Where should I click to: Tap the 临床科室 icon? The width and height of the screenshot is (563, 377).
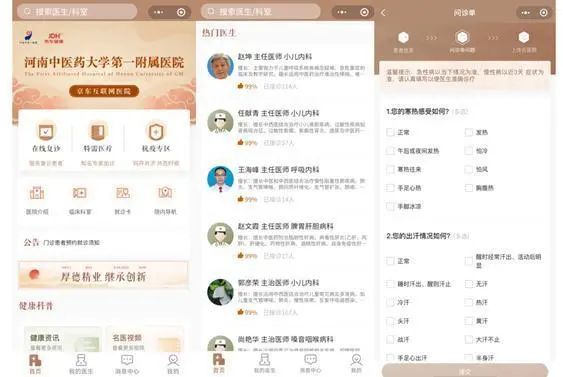click(x=80, y=193)
